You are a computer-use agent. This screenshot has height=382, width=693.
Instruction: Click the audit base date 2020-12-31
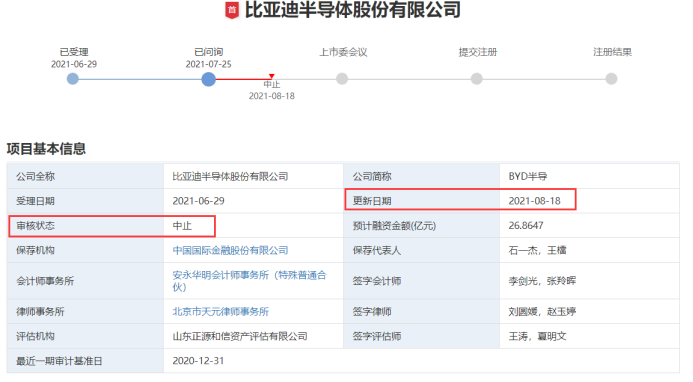pos(198,361)
